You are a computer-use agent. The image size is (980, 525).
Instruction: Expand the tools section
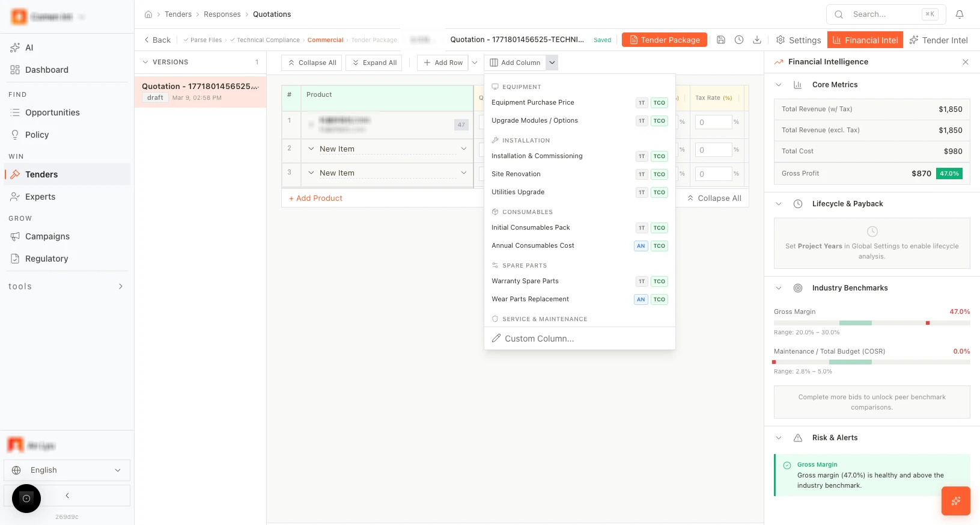coord(67,286)
